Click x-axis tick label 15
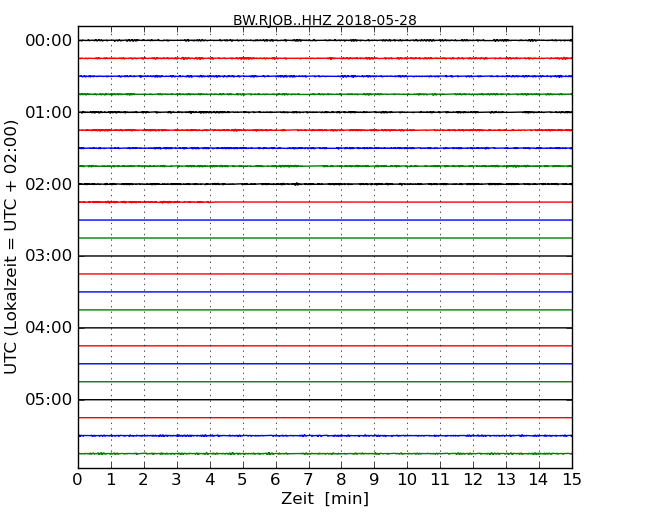 [x=572, y=480]
